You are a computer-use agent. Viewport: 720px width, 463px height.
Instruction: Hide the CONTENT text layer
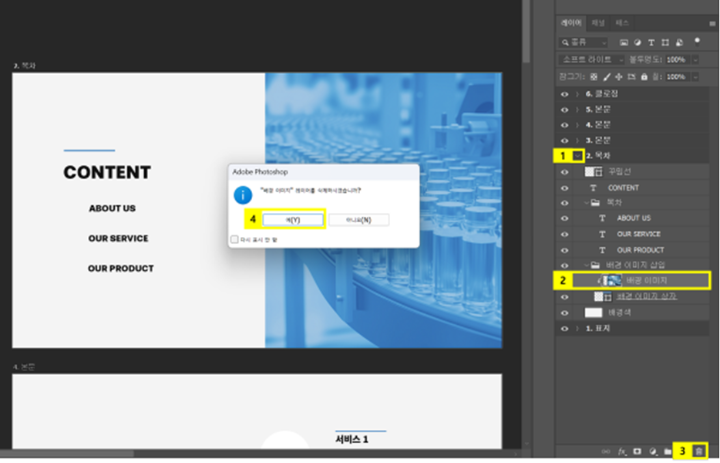point(564,188)
